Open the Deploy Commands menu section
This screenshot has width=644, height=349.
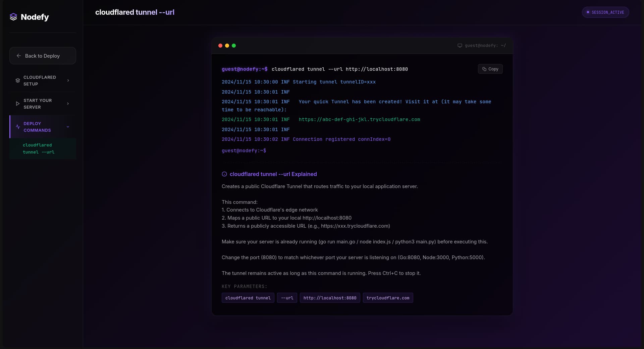pyautogui.click(x=37, y=127)
